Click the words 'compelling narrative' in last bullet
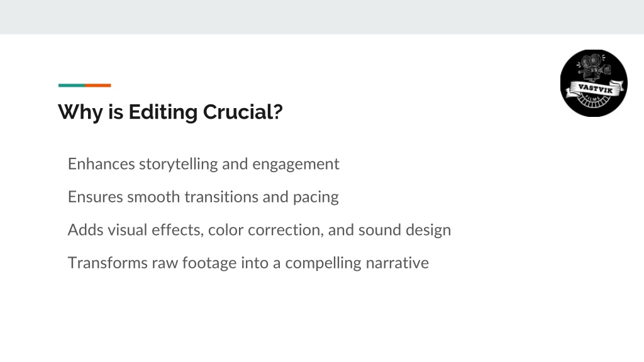644x362 pixels. (x=357, y=263)
